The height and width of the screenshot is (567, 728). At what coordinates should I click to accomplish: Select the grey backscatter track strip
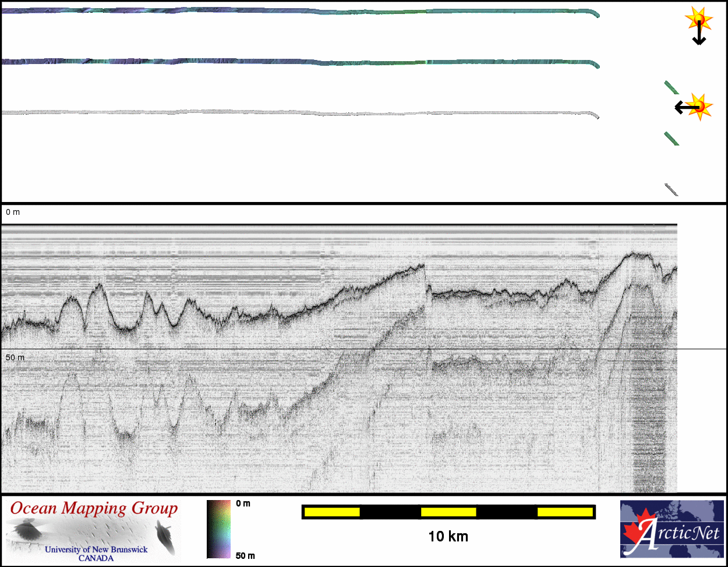pos(291,112)
